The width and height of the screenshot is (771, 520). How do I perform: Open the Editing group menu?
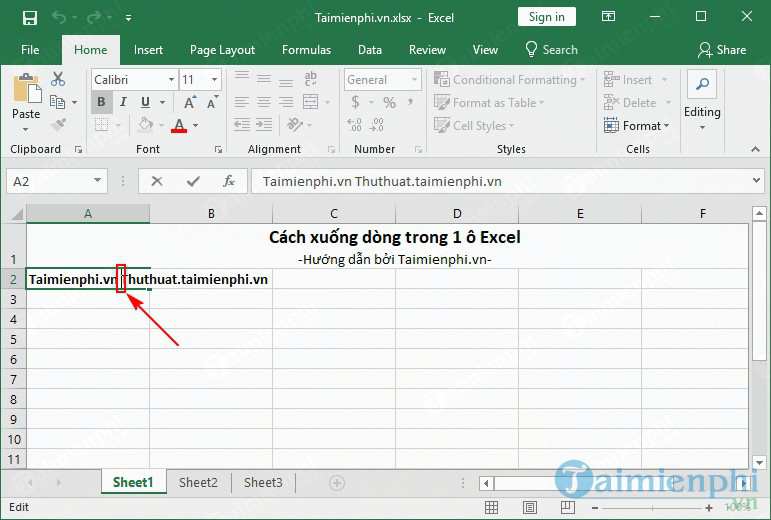tap(702, 101)
